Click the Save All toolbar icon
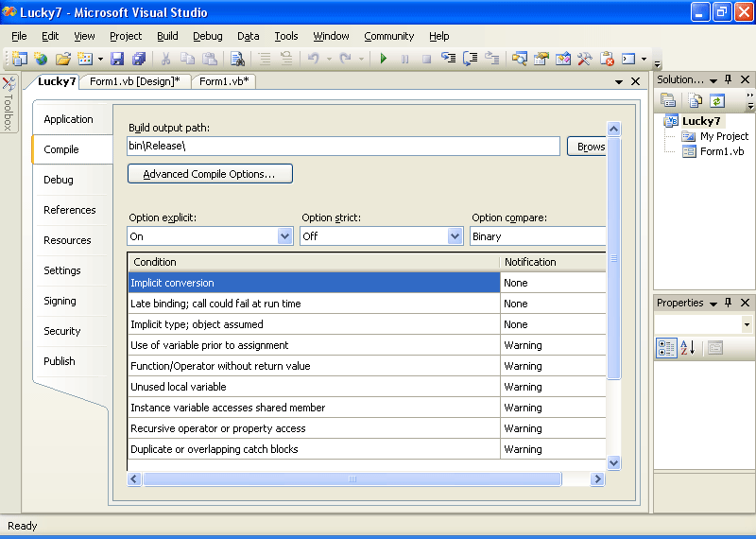This screenshot has height=539, width=756. (x=139, y=59)
